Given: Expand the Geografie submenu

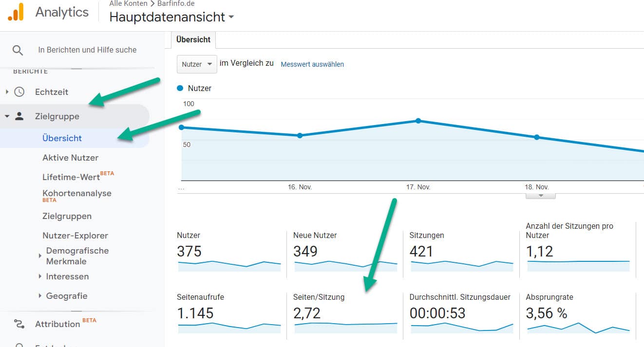Looking at the screenshot, I should coord(40,296).
